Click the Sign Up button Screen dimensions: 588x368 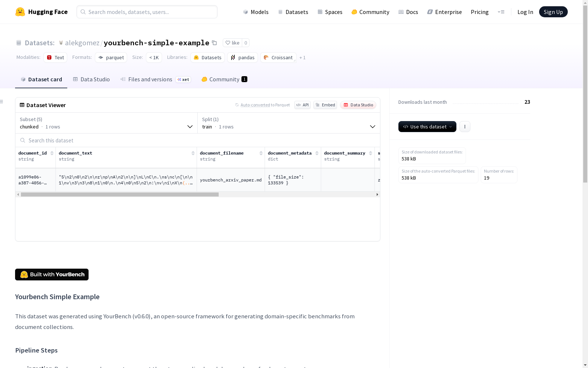pyautogui.click(x=553, y=12)
